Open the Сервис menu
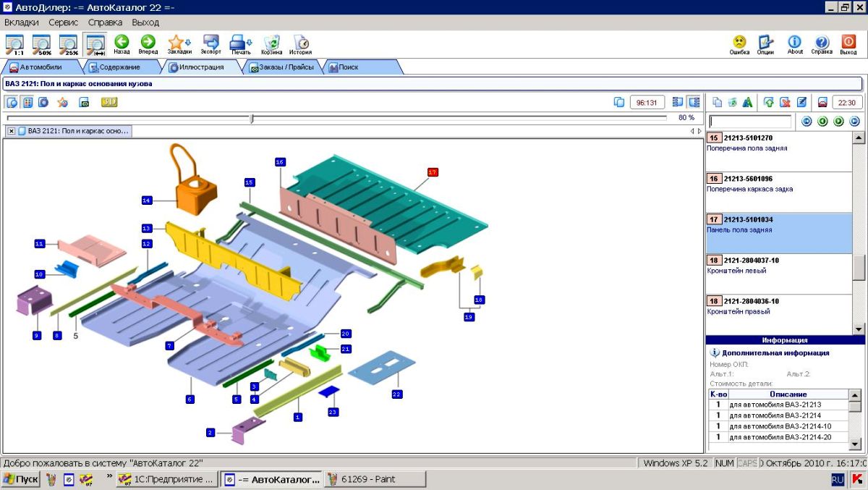 64,22
